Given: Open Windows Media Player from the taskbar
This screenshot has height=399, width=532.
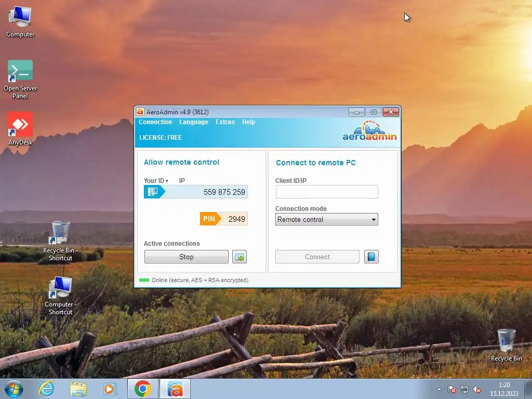Looking at the screenshot, I should click(x=110, y=389).
